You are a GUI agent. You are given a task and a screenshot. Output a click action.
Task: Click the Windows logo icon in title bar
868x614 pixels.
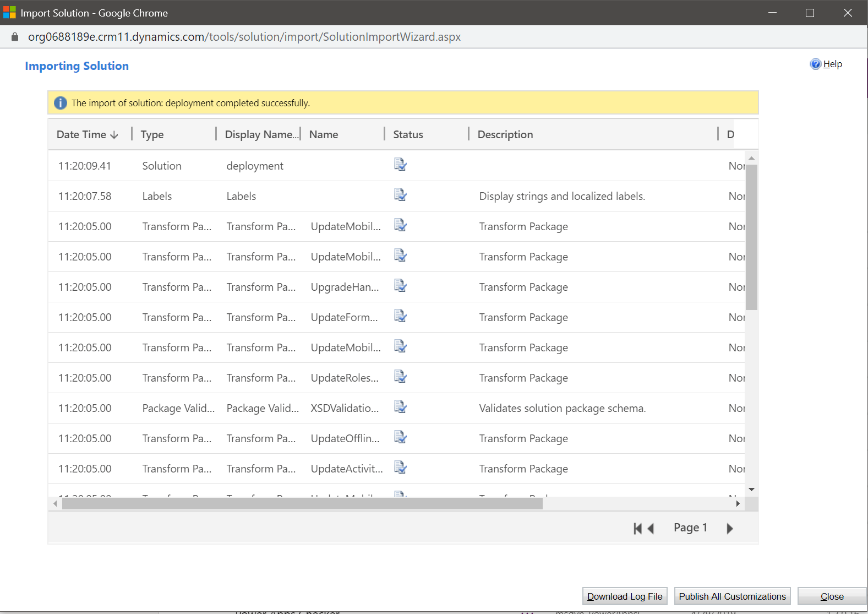point(9,13)
